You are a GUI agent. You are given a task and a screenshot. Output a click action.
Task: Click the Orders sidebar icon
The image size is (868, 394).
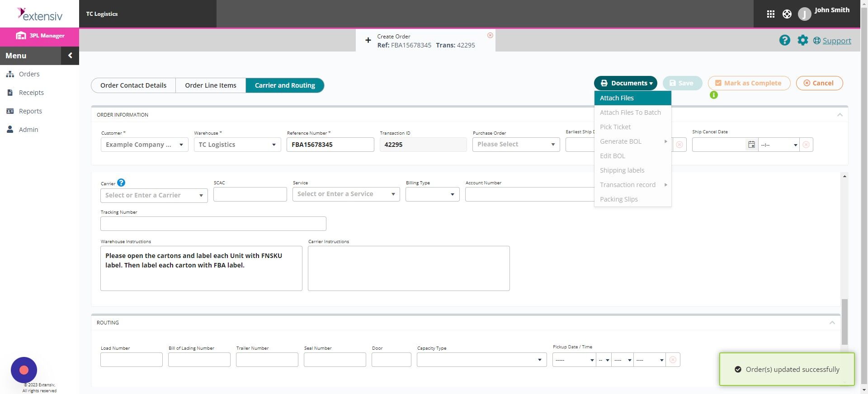[10, 74]
